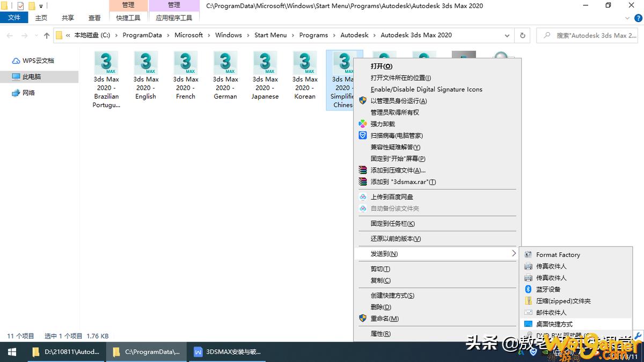This screenshot has width=644, height=362.
Task: Open Customize Quick Access Toolbar dropdown
Action: (x=41, y=6)
